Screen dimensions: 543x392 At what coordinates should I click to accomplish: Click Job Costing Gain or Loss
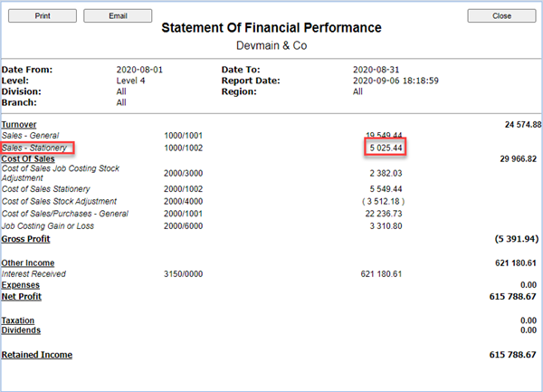(x=49, y=226)
